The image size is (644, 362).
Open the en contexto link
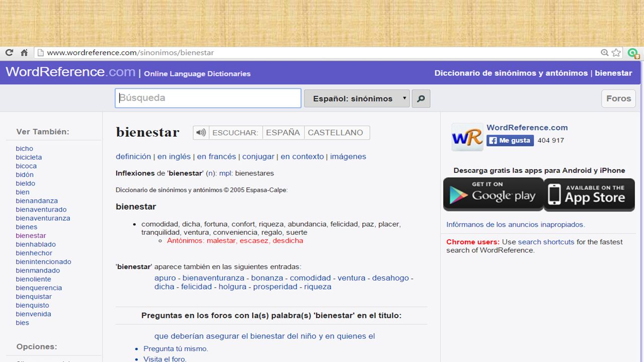[302, 156]
